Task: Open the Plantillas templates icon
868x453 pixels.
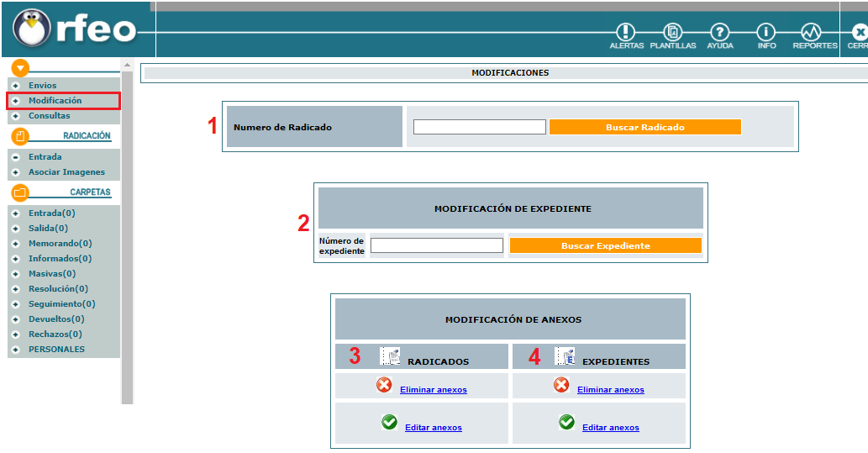Action: (673, 34)
